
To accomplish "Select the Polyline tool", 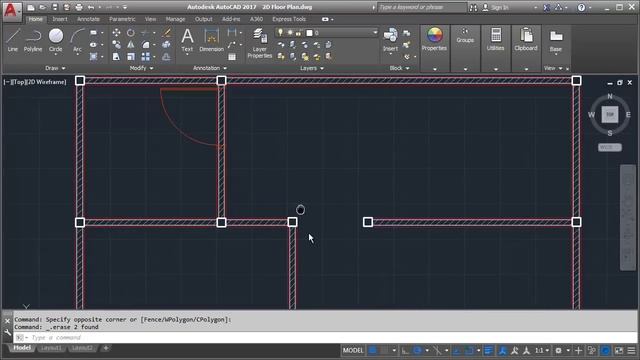I will tap(33, 40).
